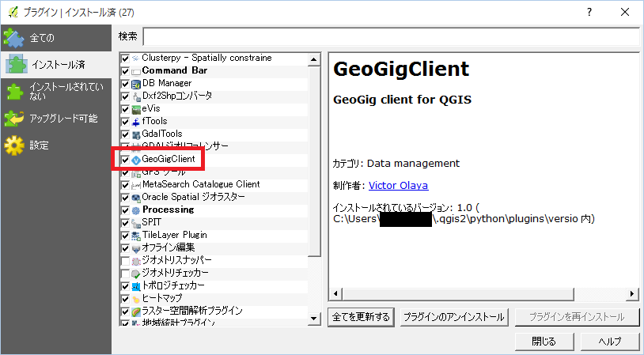Click the plugin list vertical scrollbar thumb
The height and width of the screenshot is (355, 644).
coord(314,161)
